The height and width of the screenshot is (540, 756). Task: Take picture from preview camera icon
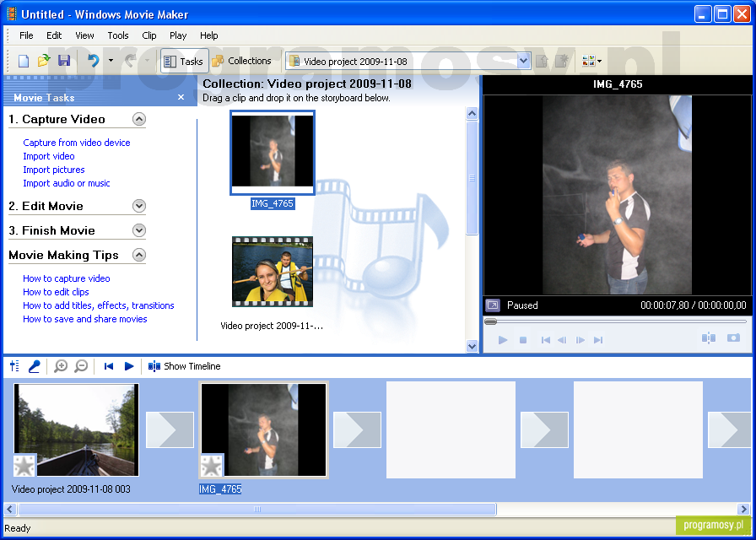[x=733, y=338]
